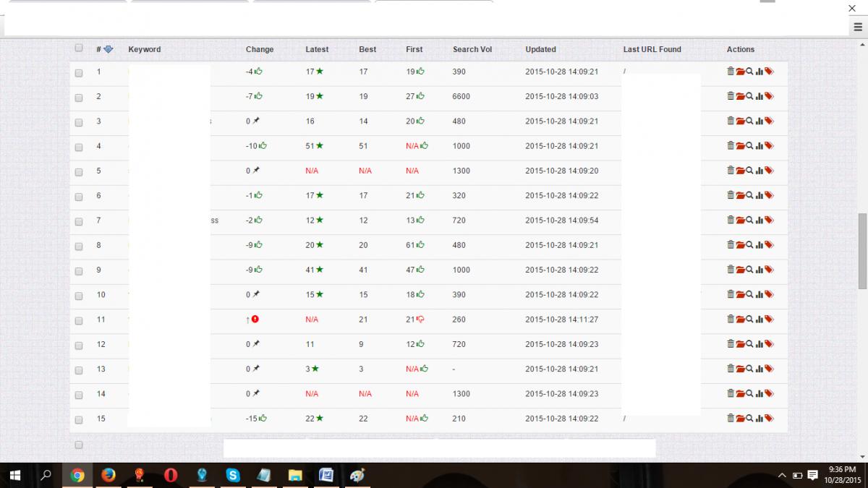Click the tag icon in row 10
Viewport: 868px width, 488px height.
pos(769,294)
